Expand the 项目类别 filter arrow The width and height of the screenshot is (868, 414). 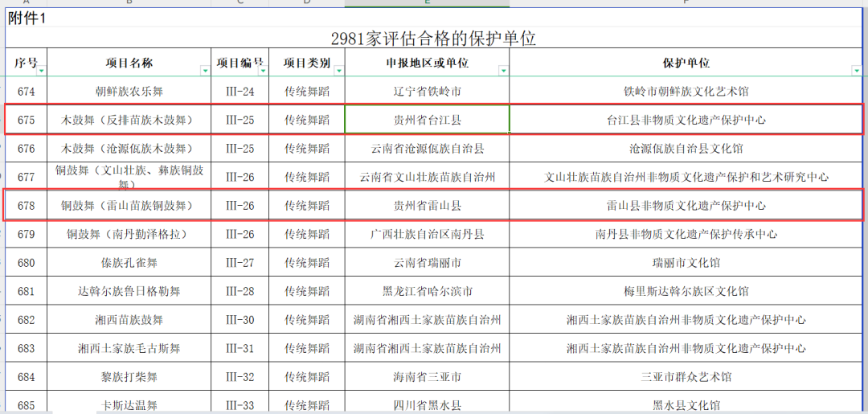[x=338, y=71]
